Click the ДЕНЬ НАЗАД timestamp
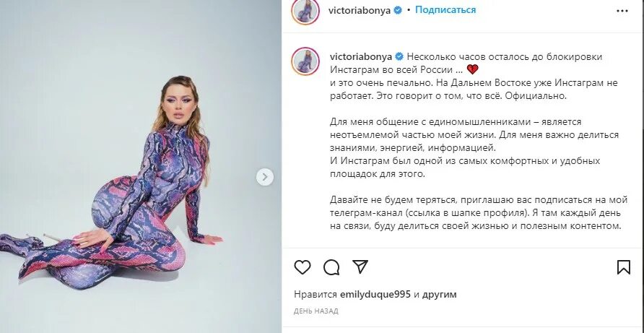This screenshot has height=333, width=644. click(x=316, y=311)
